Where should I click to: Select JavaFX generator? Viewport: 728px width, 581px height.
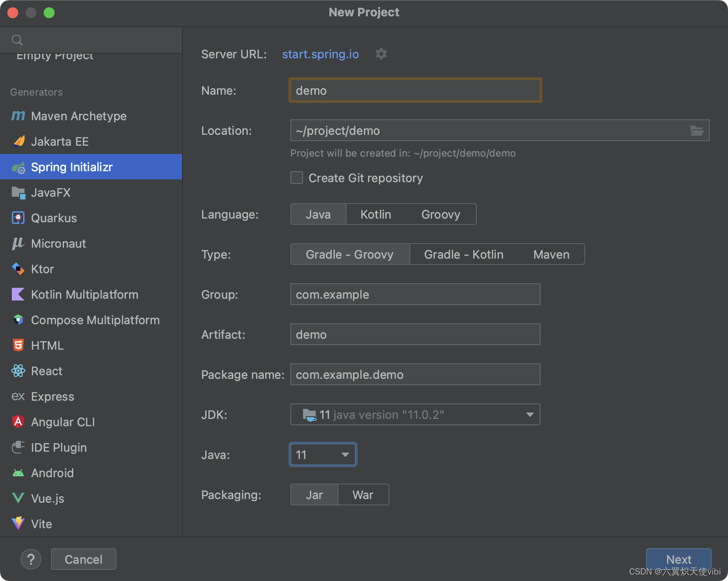click(x=91, y=193)
